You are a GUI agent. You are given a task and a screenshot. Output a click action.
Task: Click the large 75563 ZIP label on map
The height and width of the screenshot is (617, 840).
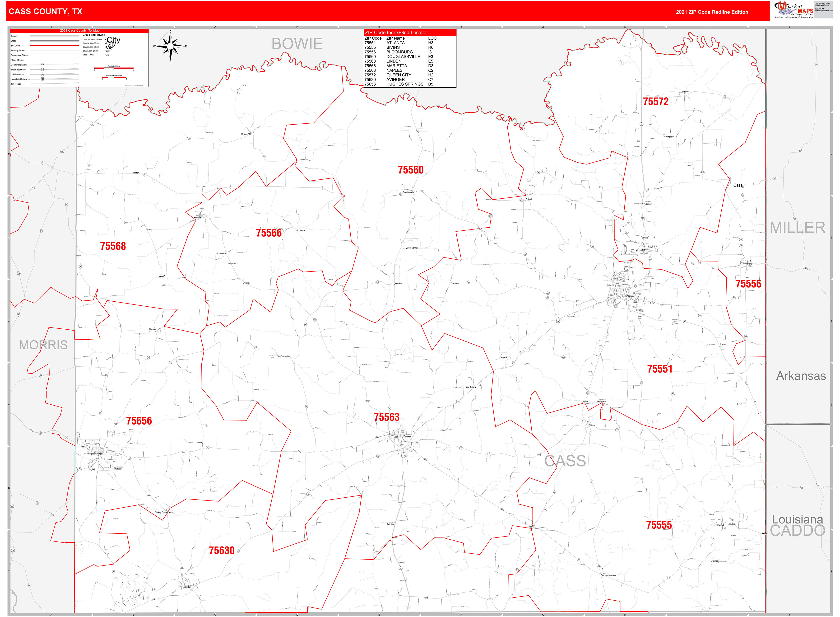[x=386, y=417]
